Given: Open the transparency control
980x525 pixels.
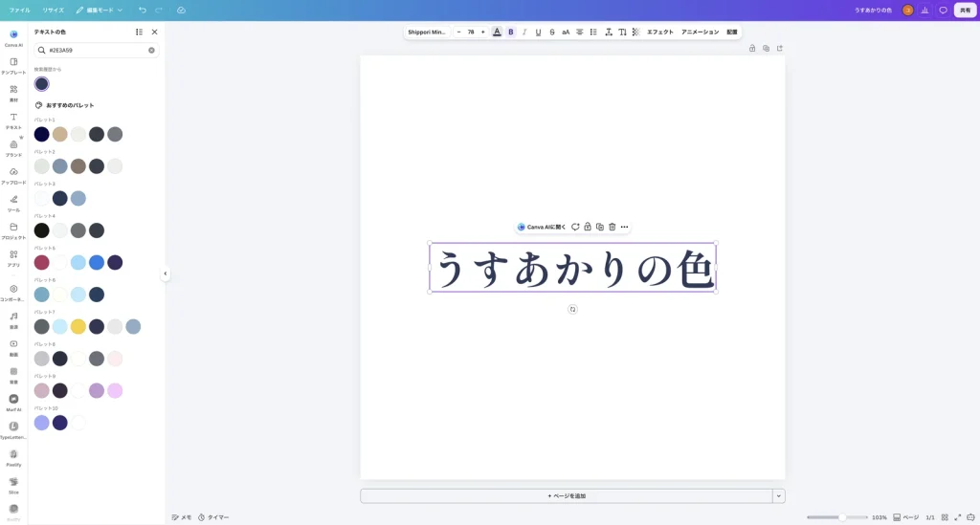Looking at the screenshot, I should pyautogui.click(x=635, y=32).
